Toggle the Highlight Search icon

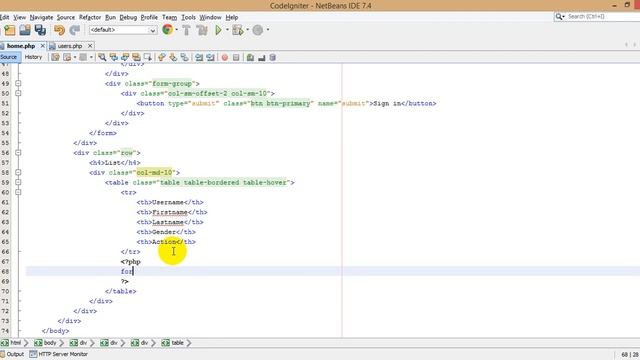click(136, 58)
